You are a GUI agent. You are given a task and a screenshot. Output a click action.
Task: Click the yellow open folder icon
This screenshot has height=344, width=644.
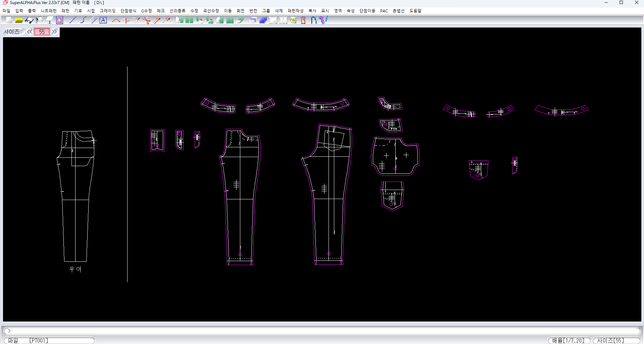[19, 20]
